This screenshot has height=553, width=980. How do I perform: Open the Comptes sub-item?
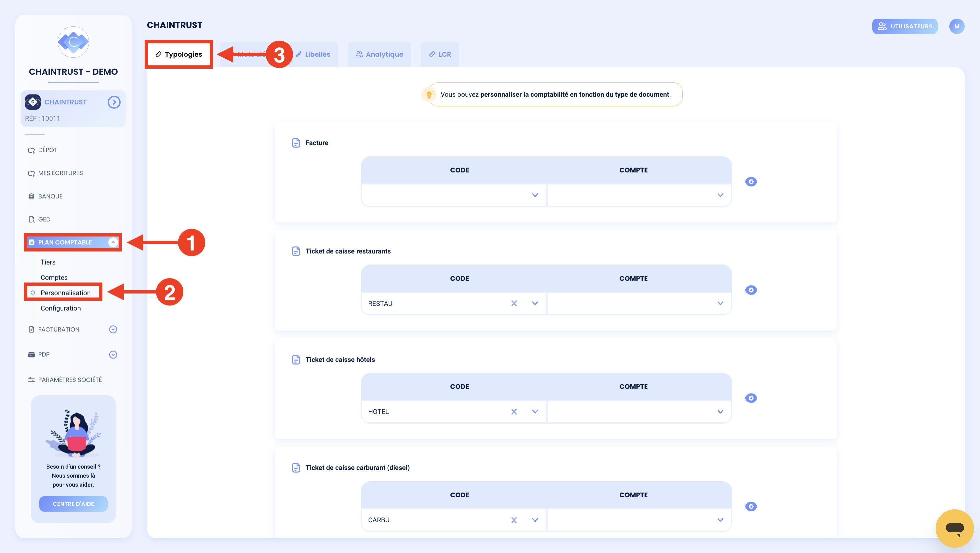coord(54,278)
